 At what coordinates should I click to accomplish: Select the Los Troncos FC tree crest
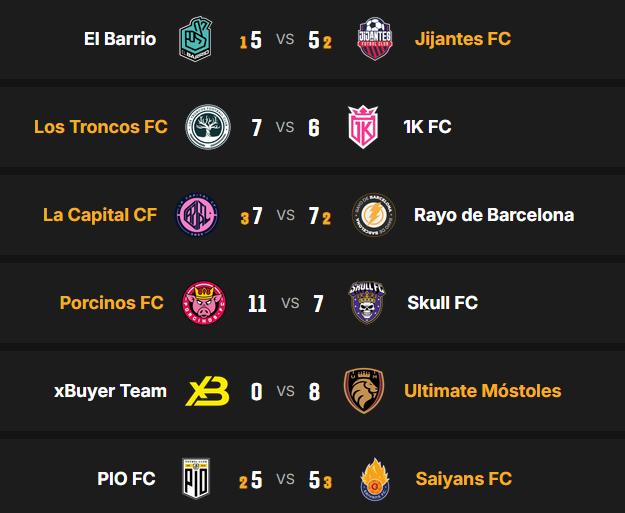208,127
